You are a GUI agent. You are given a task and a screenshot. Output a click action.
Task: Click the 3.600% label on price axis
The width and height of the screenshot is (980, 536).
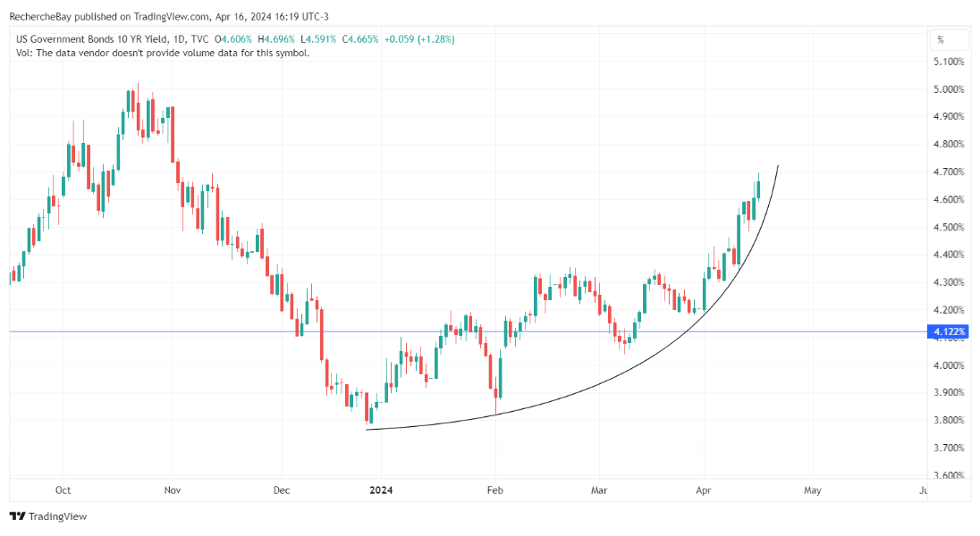click(949, 475)
